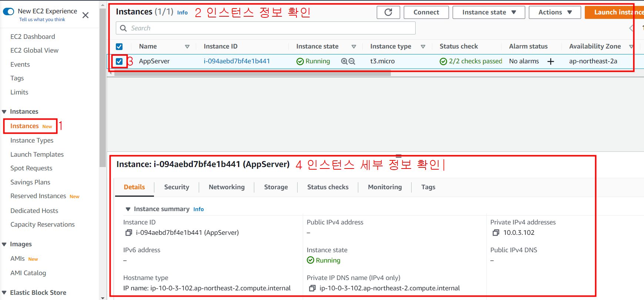Screen dimensions: 644x300
Task: Open Capacity Reservations in sidebar
Action: (x=43, y=224)
